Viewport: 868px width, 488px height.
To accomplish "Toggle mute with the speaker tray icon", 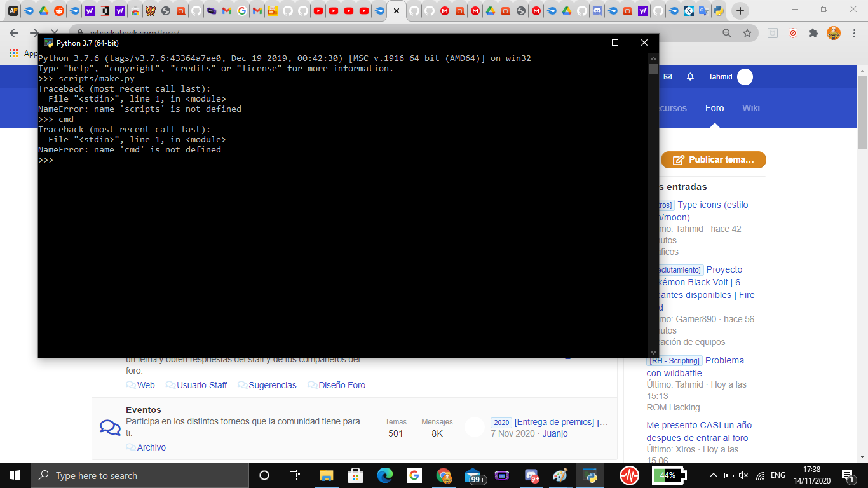I will point(743,475).
